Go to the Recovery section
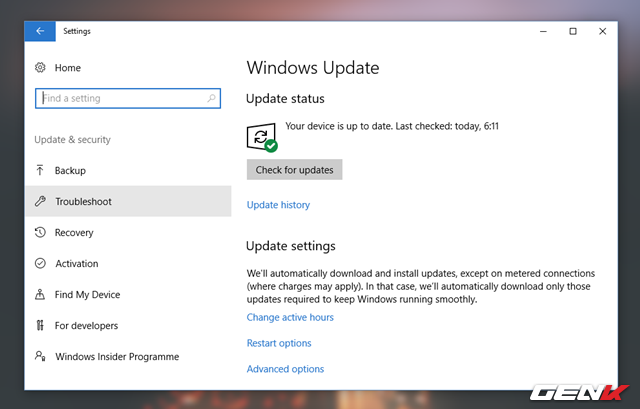The image size is (640, 409). tap(129, 232)
